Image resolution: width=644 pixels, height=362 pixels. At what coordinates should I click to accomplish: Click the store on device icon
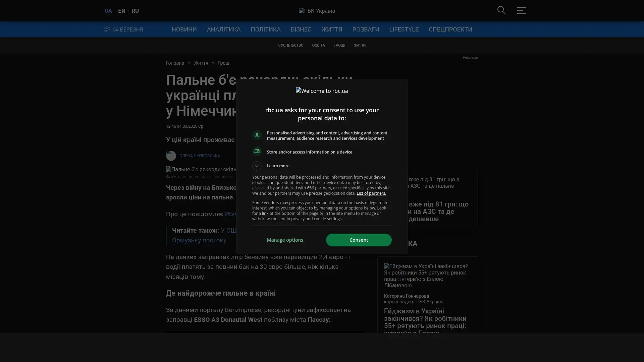[x=257, y=152]
